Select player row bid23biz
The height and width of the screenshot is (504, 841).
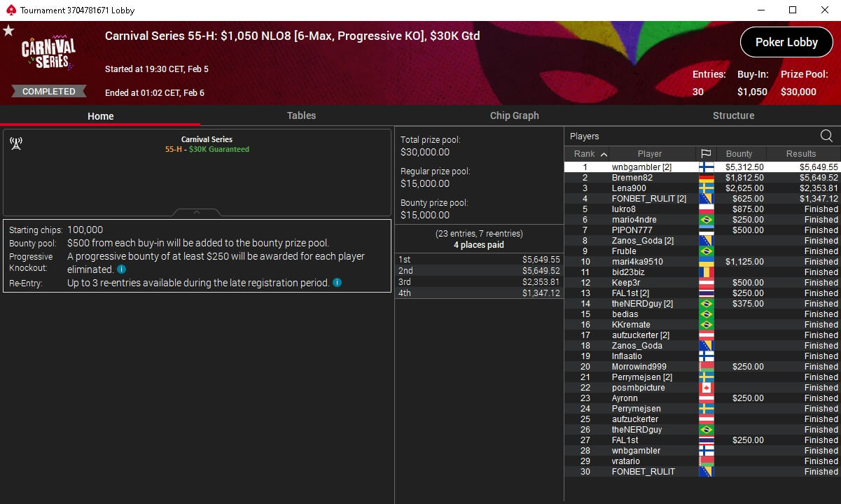tap(702, 272)
